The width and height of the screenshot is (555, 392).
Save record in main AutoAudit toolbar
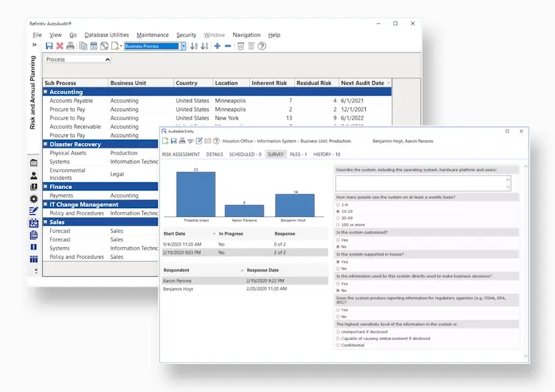(x=49, y=46)
